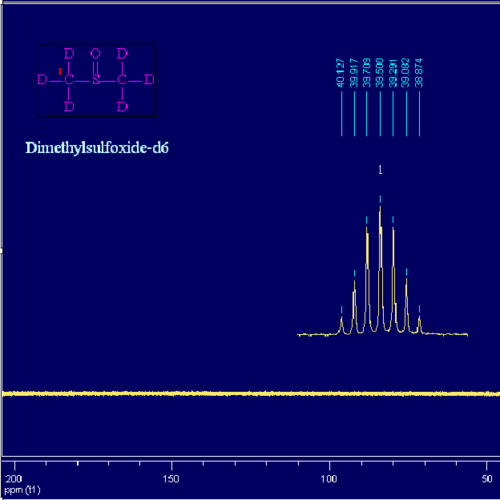Click the Dimethylsulfoxide-d6 title label

pos(97,148)
